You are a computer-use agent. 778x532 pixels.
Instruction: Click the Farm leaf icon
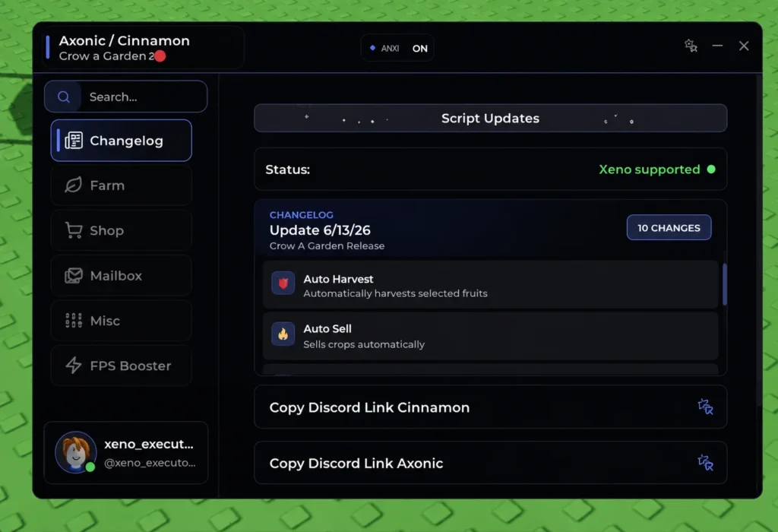click(x=74, y=185)
